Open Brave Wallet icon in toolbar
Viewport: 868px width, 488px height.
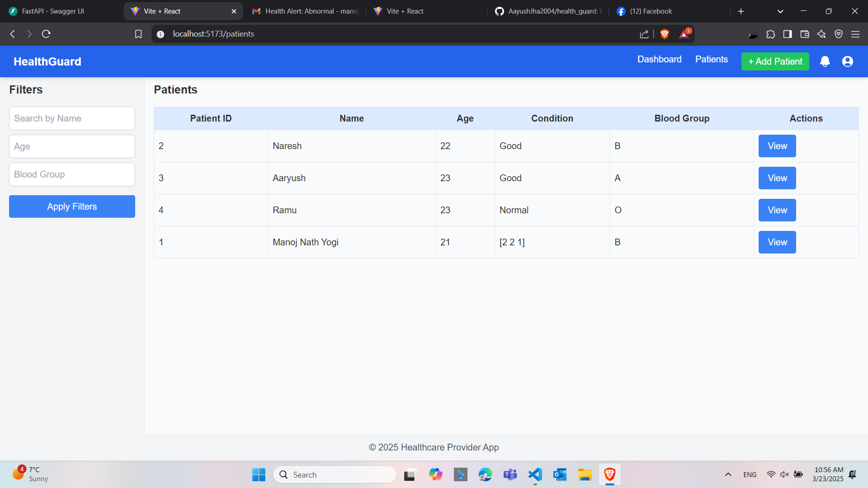click(804, 34)
